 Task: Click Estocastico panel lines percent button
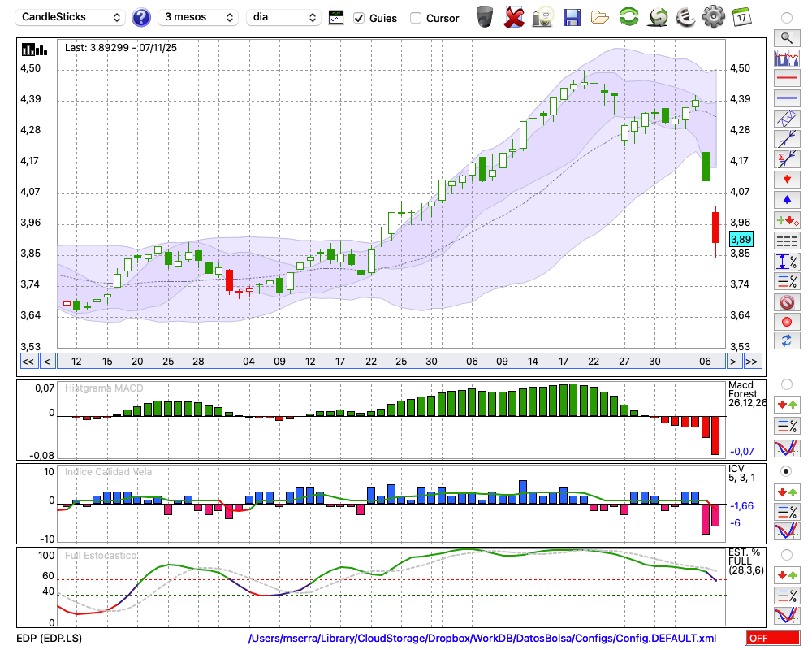[x=787, y=595]
